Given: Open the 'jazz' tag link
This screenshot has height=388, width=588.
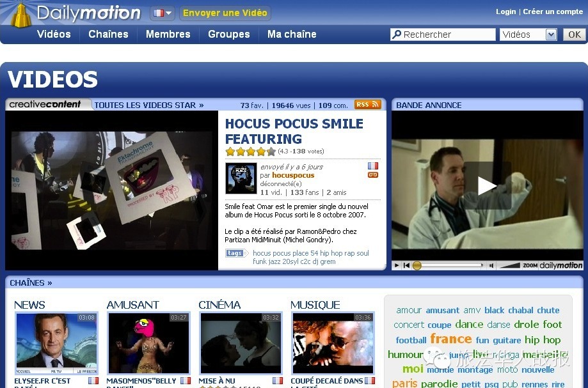Looking at the screenshot, I should 273,261.
